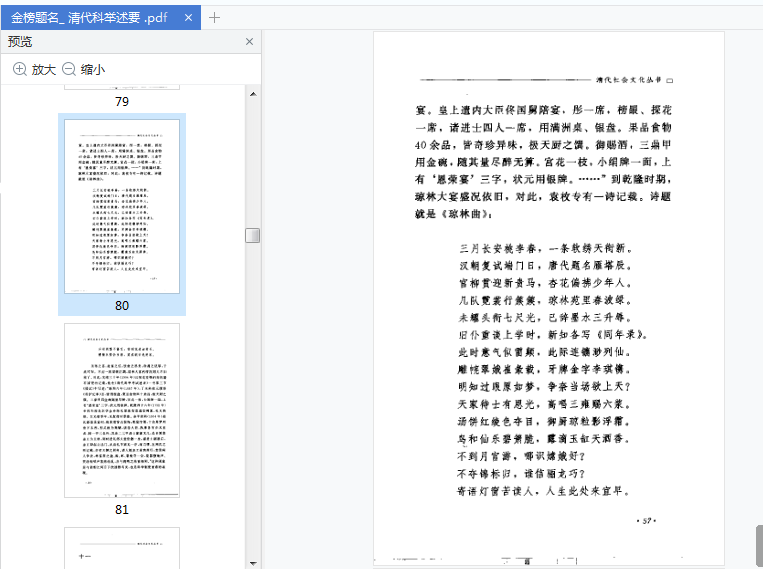763x569 pixels.
Task: Click the last poem line 寄语灯窗苦读人
Action: [x=543, y=491]
